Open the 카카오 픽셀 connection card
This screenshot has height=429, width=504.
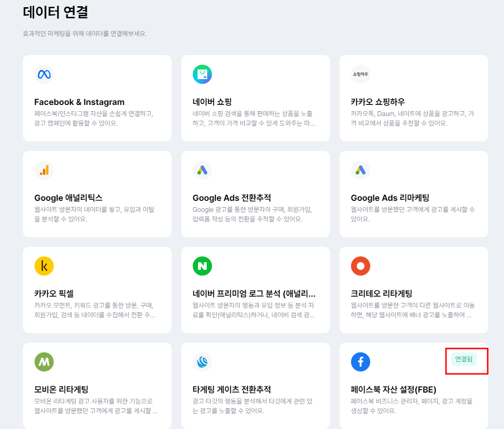[97, 290]
